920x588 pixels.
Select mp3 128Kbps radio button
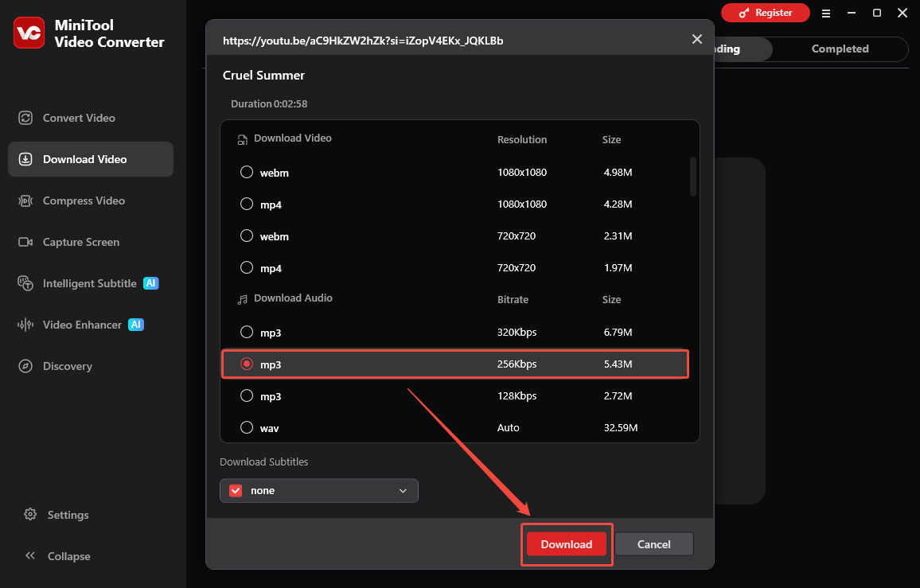247,395
